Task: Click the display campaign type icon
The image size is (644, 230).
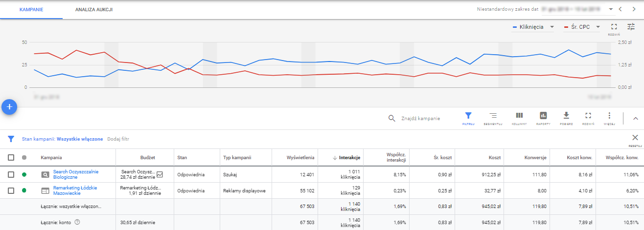Action: tap(45, 190)
